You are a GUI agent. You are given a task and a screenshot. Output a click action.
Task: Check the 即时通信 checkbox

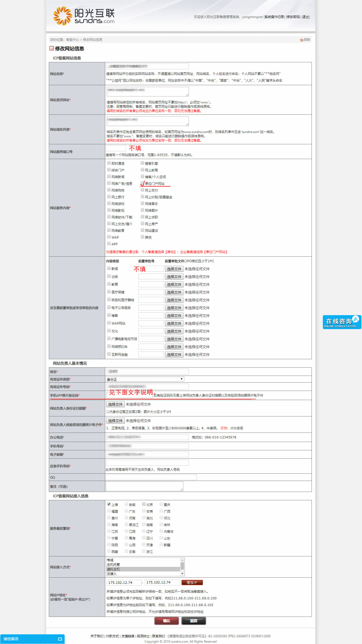pyautogui.click(x=109, y=163)
